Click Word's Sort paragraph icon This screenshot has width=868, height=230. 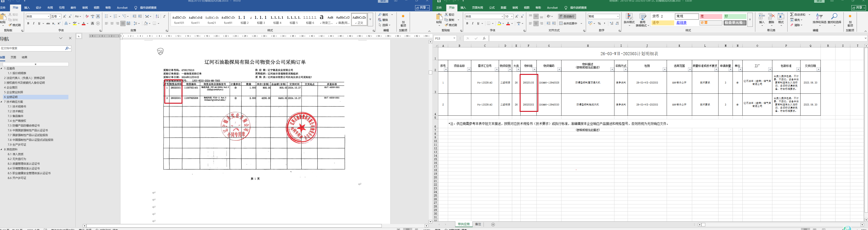coord(157,17)
